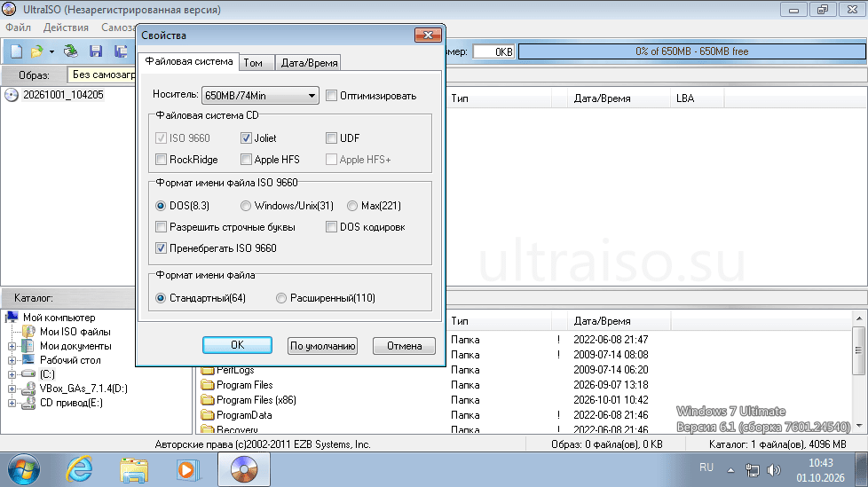This screenshot has width=868, height=487.
Task: Click the LBA column header
Action: pos(697,98)
